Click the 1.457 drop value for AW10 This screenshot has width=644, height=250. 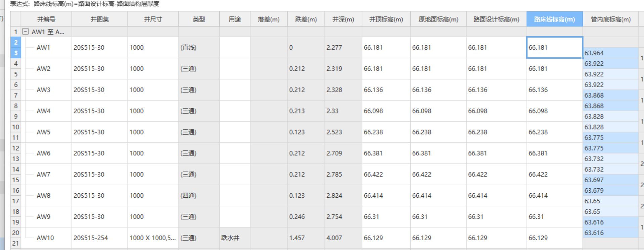click(297, 238)
